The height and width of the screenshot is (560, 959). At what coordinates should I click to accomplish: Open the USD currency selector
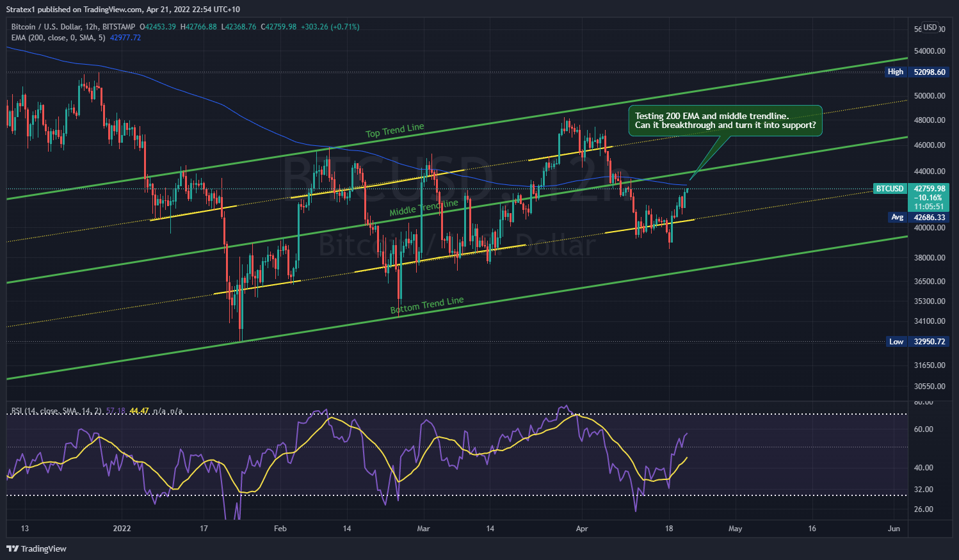point(930,28)
